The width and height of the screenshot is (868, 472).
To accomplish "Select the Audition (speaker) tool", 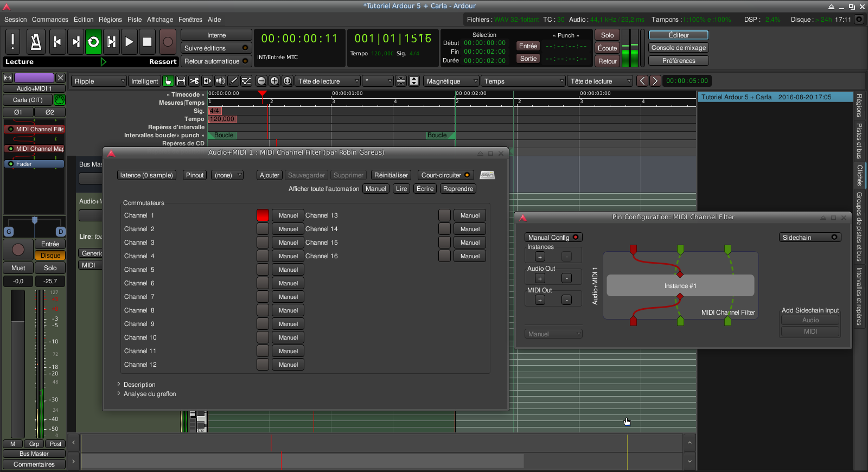I will (x=220, y=81).
